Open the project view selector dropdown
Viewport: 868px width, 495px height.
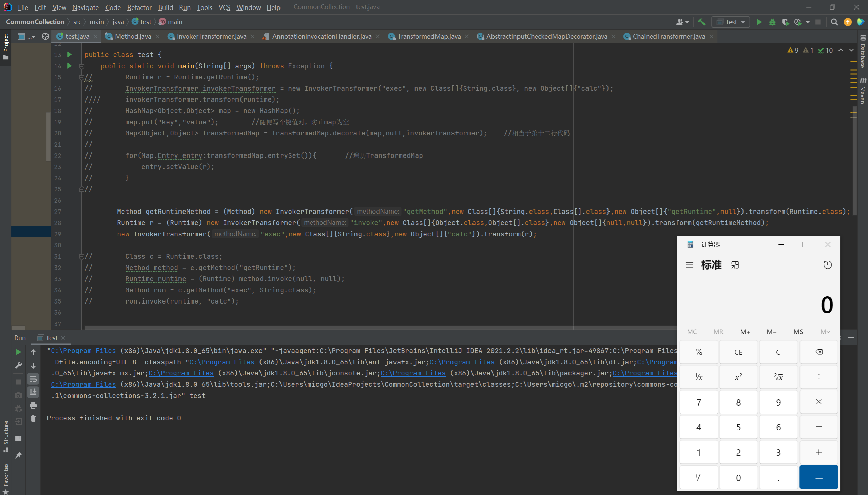point(26,36)
